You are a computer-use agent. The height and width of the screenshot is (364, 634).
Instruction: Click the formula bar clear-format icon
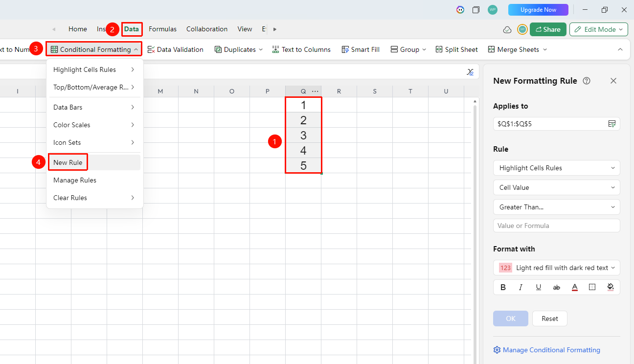coord(470,72)
